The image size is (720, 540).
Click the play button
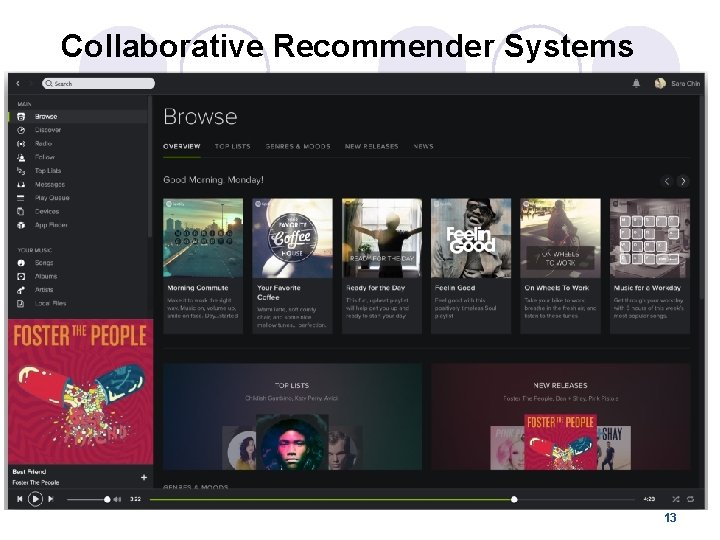coord(35,499)
